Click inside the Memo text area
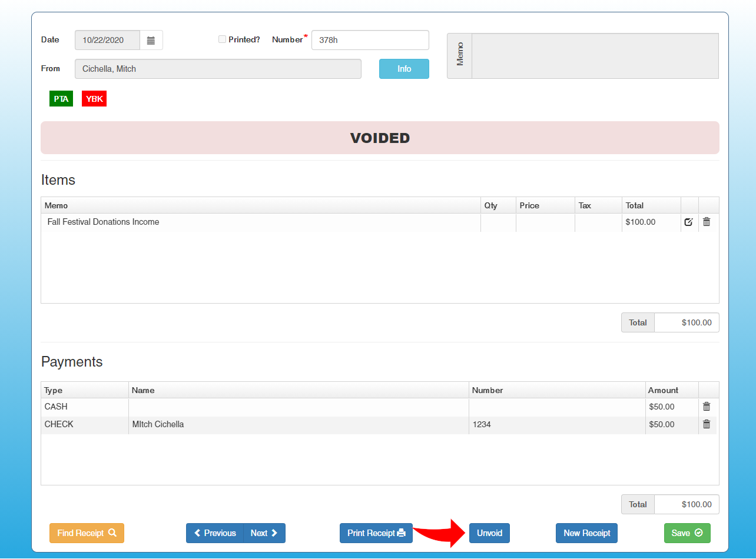This screenshot has height=559, width=756. [x=595, y=56]
